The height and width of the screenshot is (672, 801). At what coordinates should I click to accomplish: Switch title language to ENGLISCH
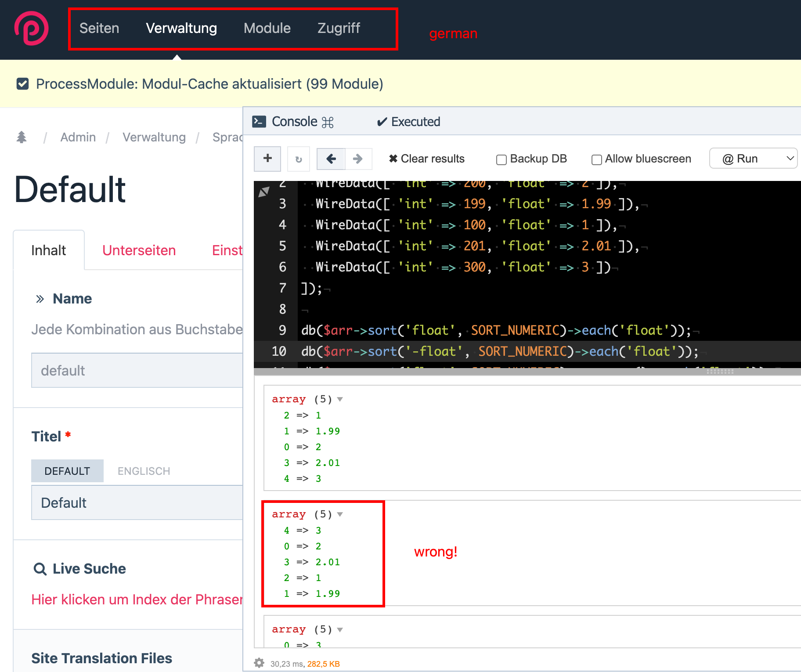144,470
